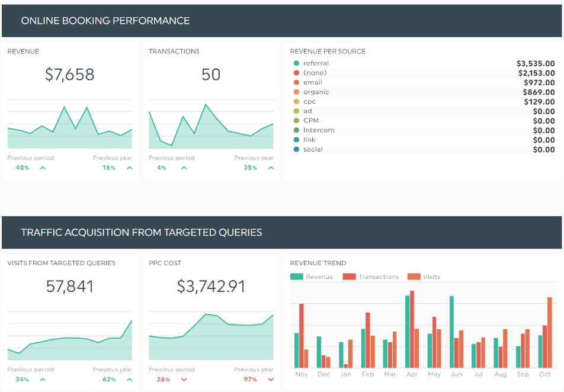Toggle the Transactions series in chart legend
The width and height of the screenshot is (564, 392).
(x=371, y=277)
